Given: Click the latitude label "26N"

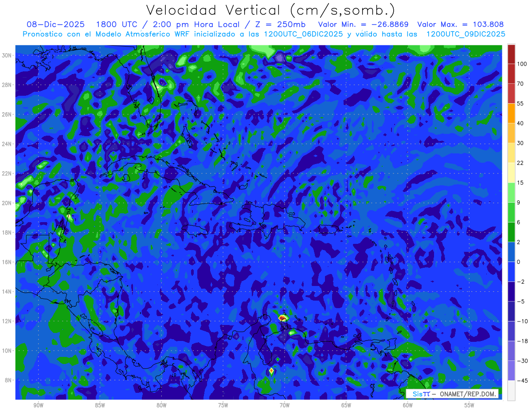Looking at the screenshot, I should [x=8, y=114].
